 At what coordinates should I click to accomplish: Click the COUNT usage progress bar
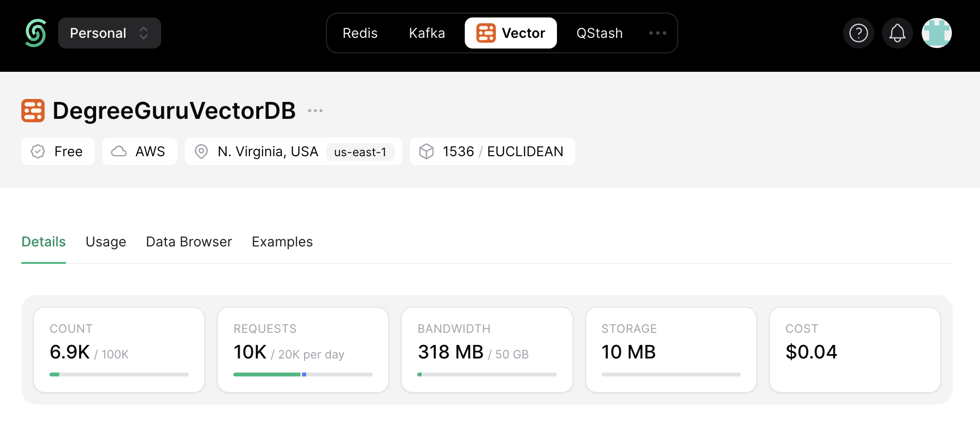point(119,374)
